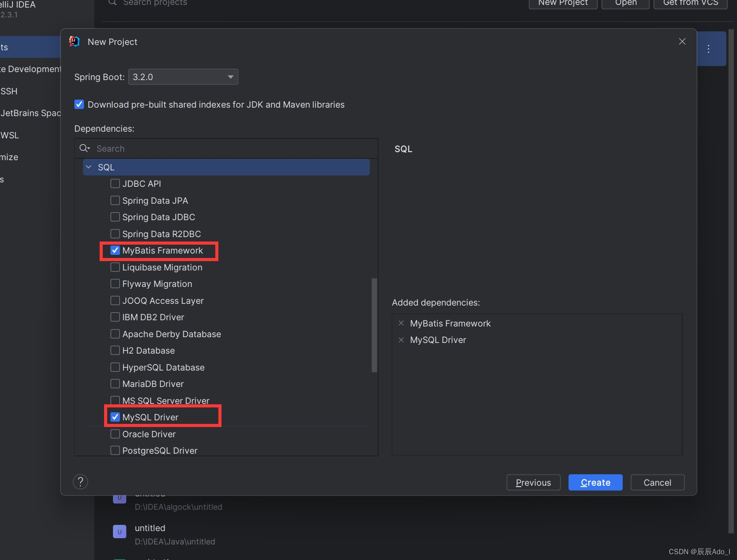Click Create to generate the project

[x=595, y=482]
